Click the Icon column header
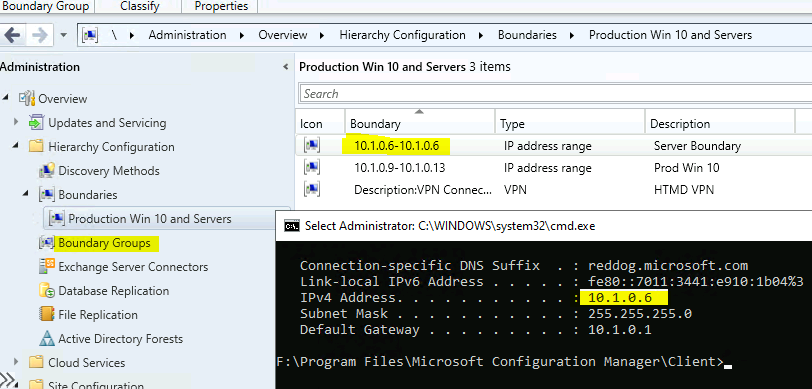Screen dimensions: 812x389 click(320, 123)
